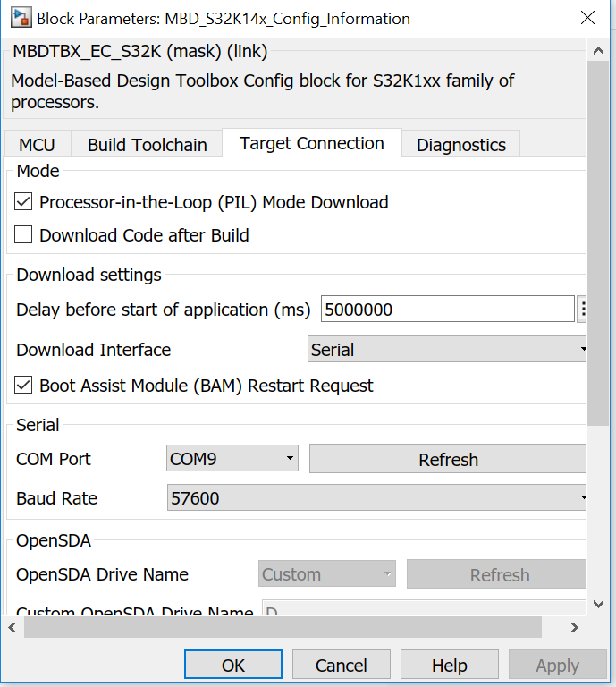Confirm settings with the OK button
Screen dimensions: 616x687
coord(233,666)
